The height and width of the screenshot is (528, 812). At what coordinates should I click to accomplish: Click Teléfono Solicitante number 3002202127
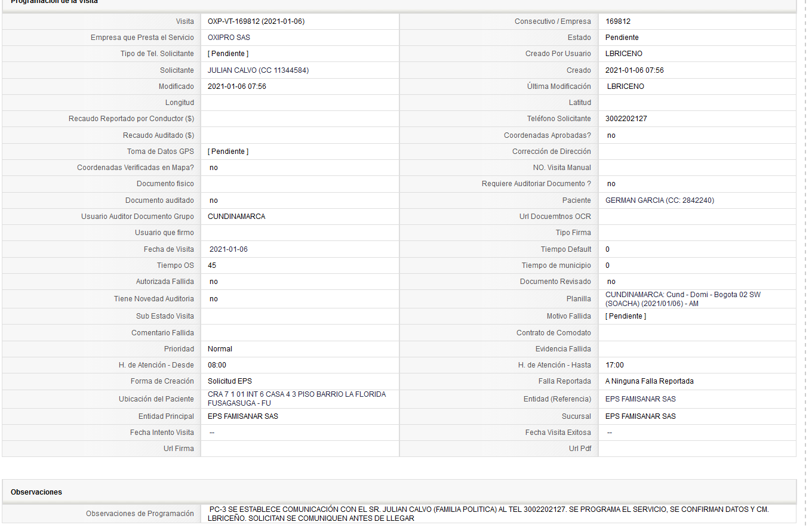click(x=626, y=119)
